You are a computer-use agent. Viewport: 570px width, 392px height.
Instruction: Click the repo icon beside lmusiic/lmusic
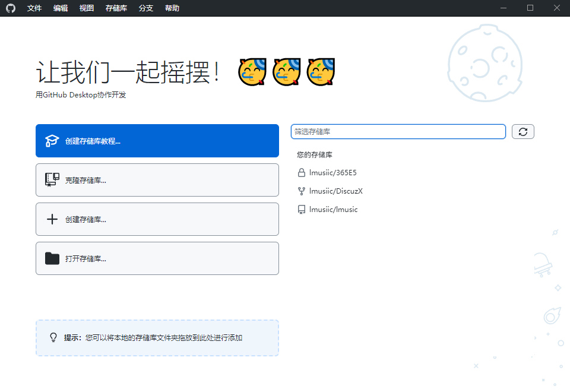click(302, 210)
